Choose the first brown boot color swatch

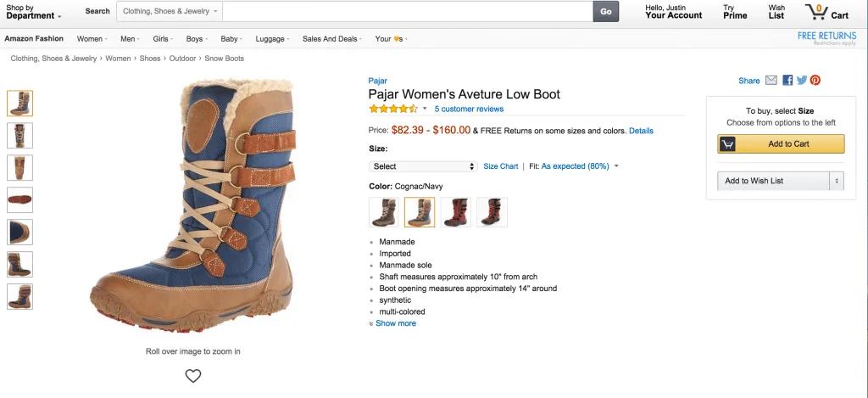(383, 212)
